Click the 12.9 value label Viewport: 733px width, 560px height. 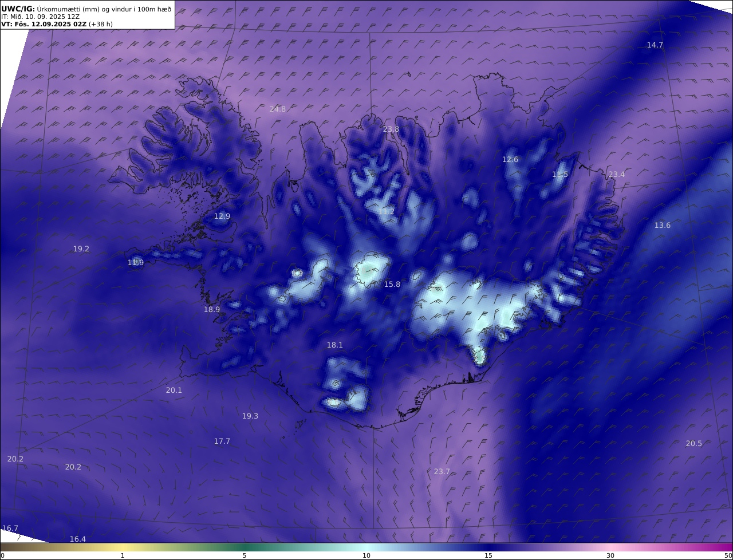[222, 216]
